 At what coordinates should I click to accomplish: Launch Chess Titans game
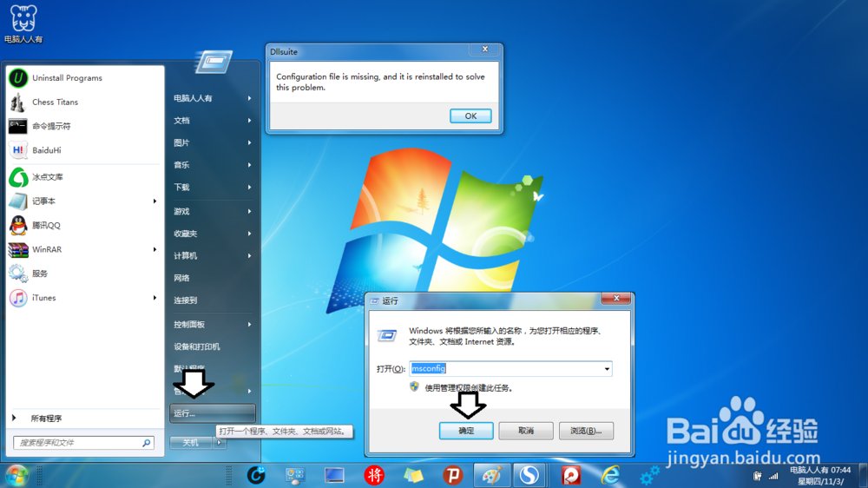click(x=85, y=102)
